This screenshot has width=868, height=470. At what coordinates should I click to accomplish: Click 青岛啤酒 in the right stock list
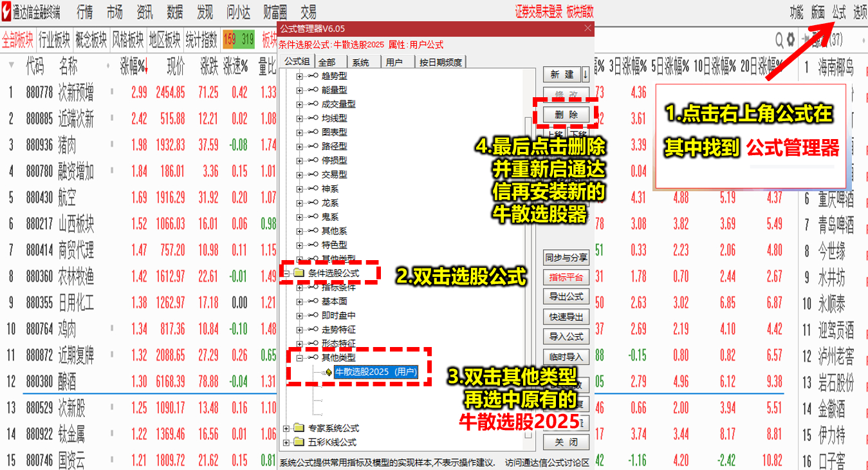(x=836, y=225)
